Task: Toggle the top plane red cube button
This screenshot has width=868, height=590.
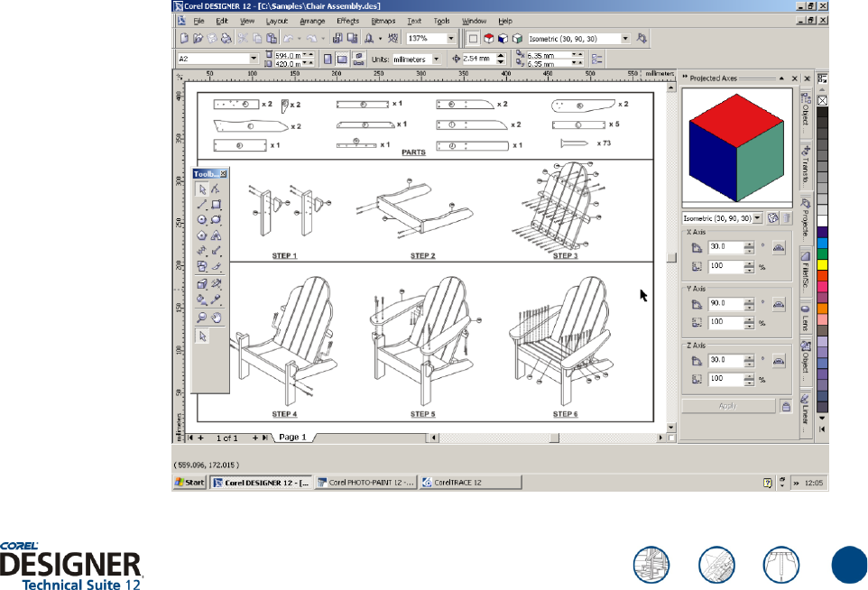Action: tap(488, 38)
